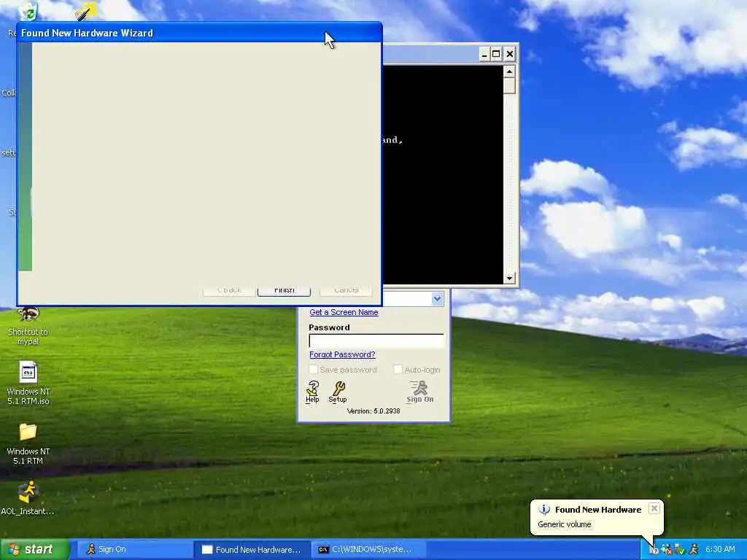The height and width of the screenshot is (560, 747).
Task: Click Finish in Found New Hardware Wizard
Action: pos(284,290)
